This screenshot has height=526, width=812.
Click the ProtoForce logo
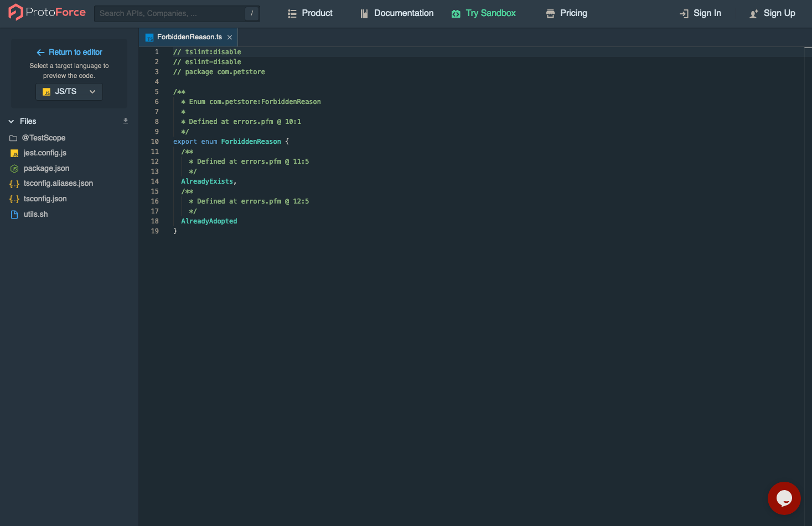(x=47, y=12)
